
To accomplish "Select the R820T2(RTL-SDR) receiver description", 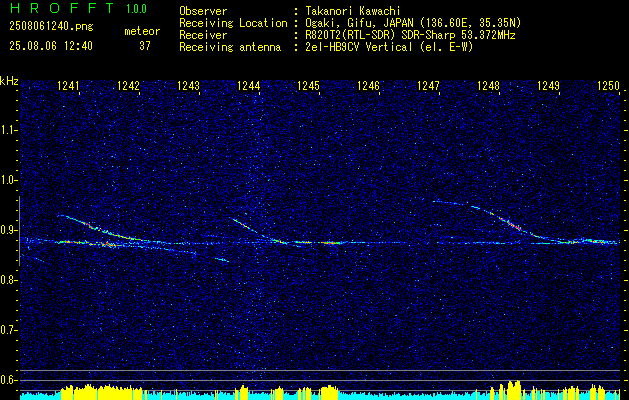I will (410, 35).
